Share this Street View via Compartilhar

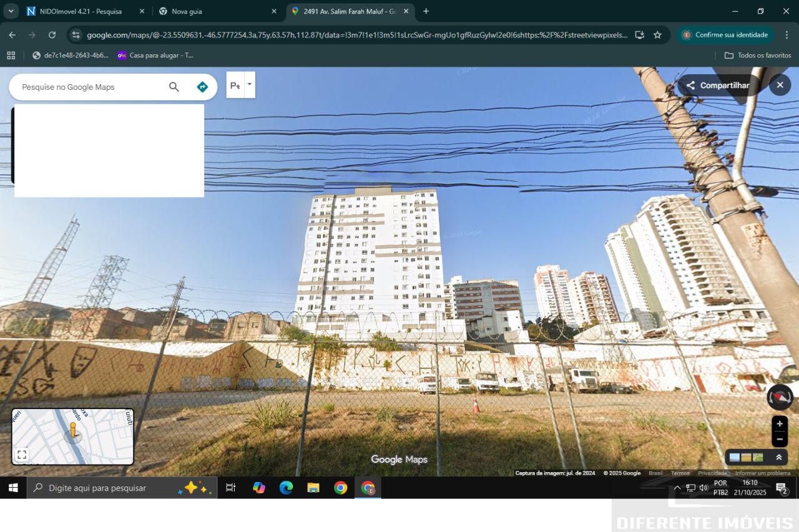[x=718, y=85]
